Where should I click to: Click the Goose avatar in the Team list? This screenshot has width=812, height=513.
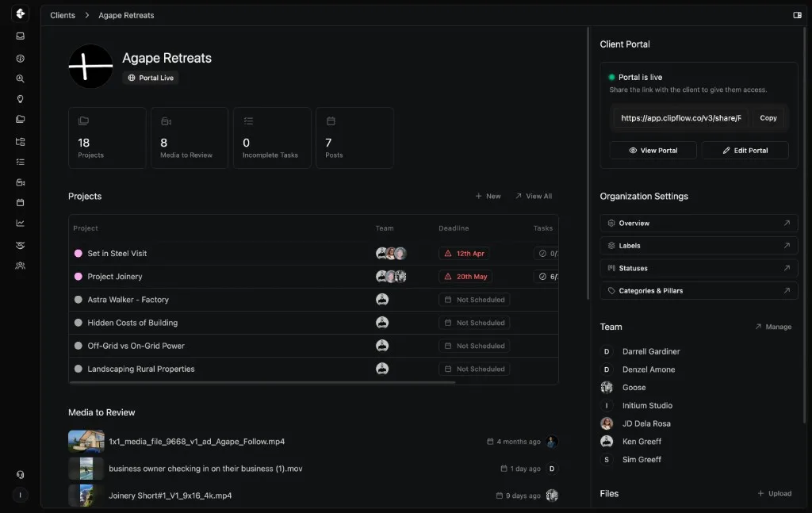coord(607,387)
